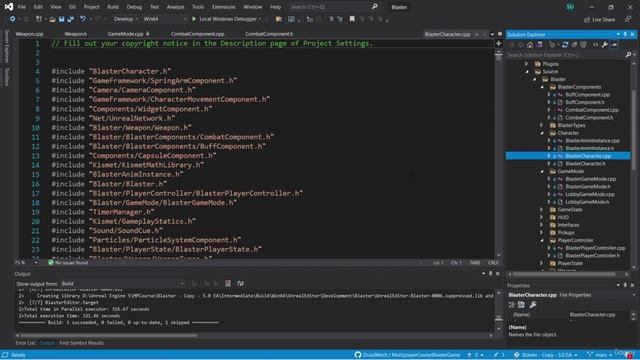The height and width of the screenshot is (360, 640).
Task: Click the Open File folder icon in the toolbar
Action: point(52,19)
